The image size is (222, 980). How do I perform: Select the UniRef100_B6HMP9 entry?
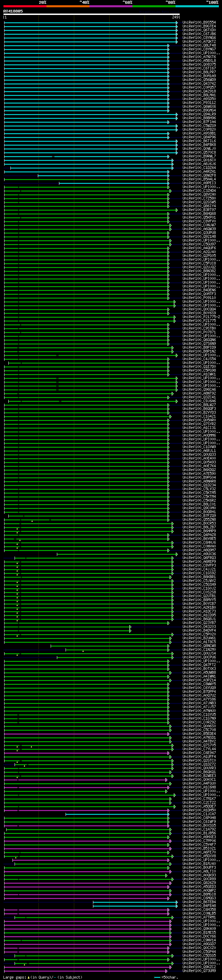199,531
